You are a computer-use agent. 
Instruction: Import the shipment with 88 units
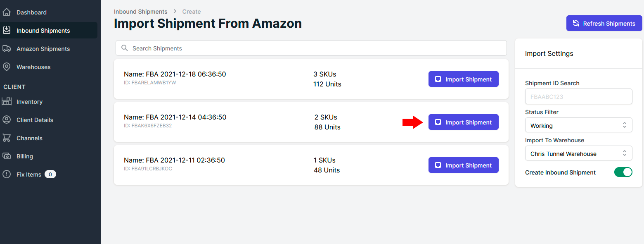click(464, 122)
